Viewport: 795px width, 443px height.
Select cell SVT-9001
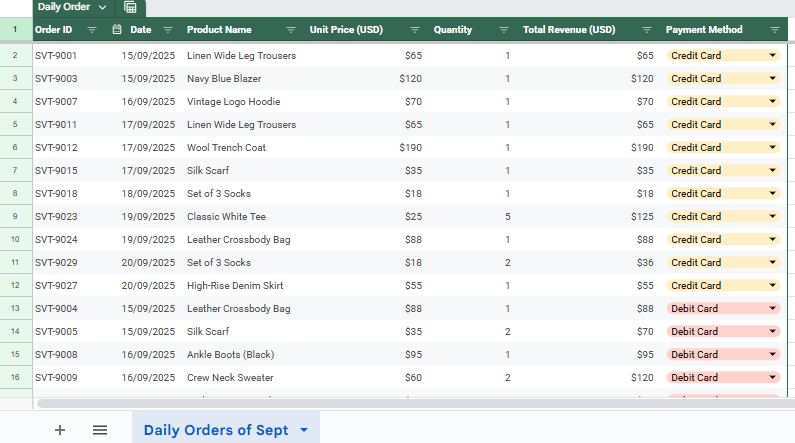coord(56,55)
